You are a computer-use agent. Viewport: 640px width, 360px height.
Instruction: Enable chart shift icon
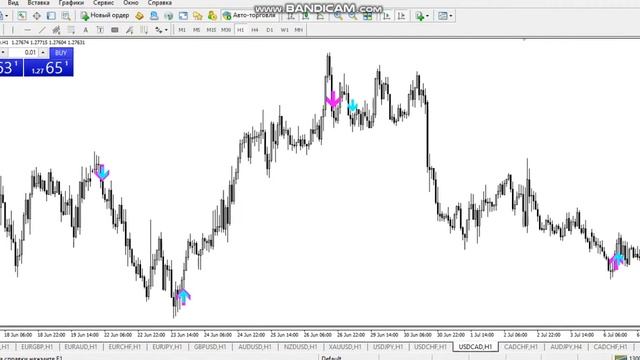pos(401,16)
